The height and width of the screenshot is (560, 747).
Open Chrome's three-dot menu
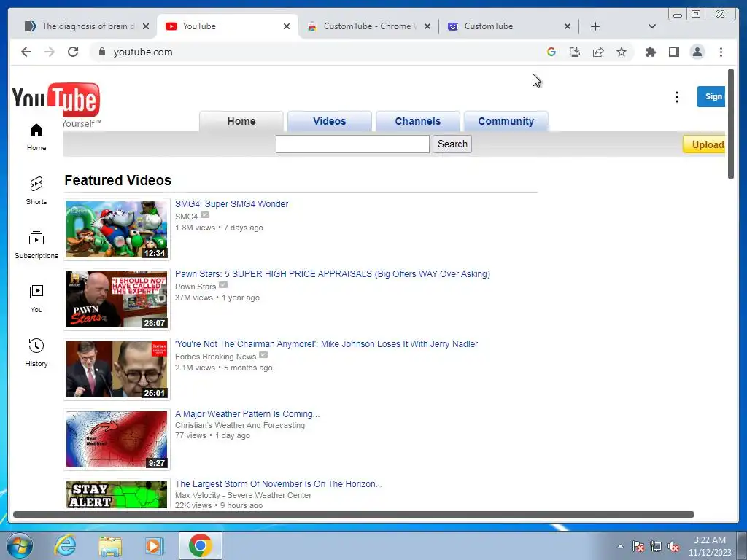point(721,52)
